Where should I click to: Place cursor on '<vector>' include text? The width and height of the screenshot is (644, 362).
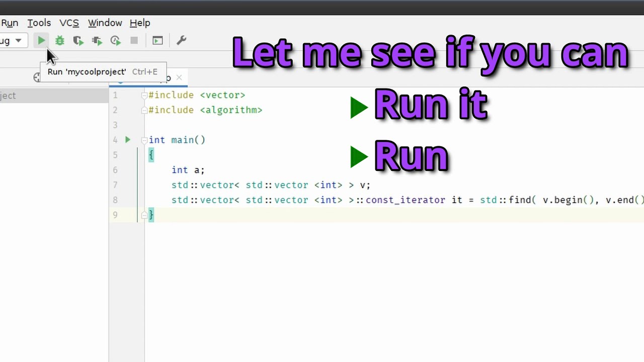(222, 95)
